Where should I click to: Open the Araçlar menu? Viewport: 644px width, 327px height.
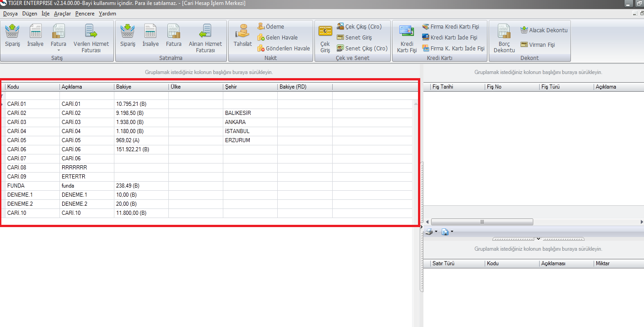click(62, 14)
